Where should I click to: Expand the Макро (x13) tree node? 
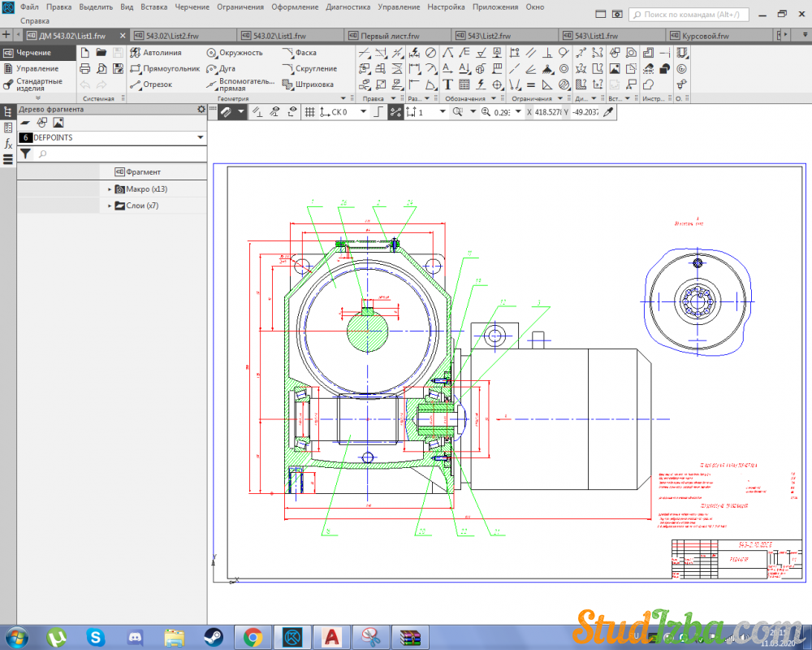click(110, 189)
